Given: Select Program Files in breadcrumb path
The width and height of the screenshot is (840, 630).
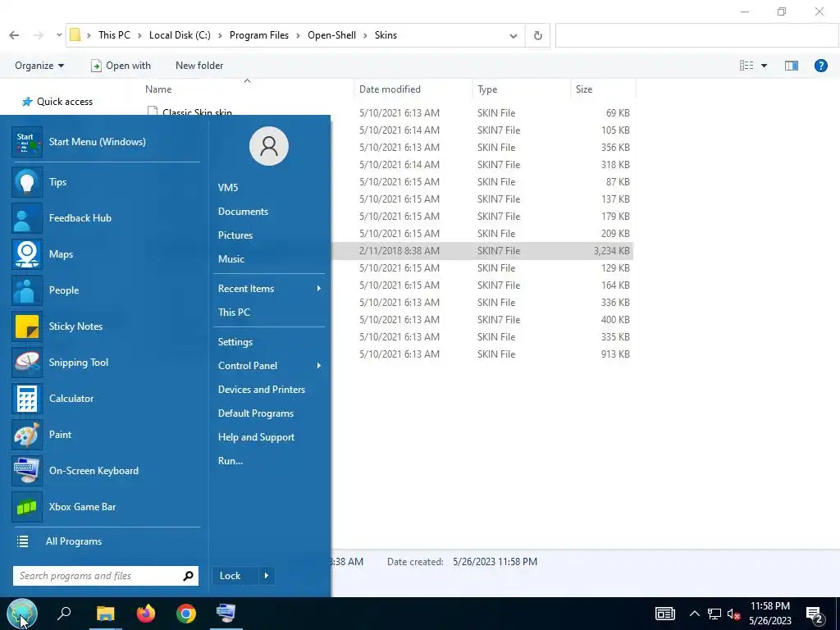Looking at the screenshot, I should (x=259, y=35).
